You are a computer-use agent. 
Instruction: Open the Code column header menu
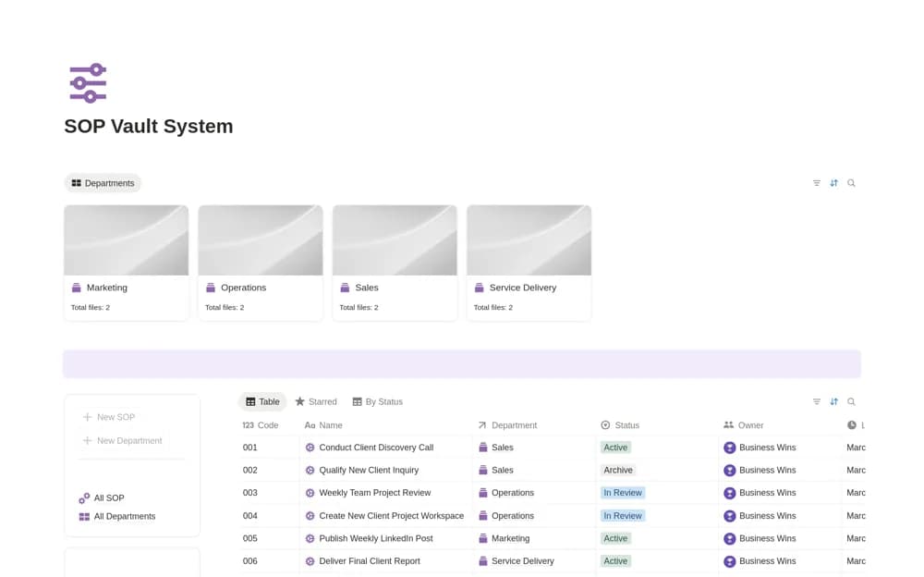[261, 425]
